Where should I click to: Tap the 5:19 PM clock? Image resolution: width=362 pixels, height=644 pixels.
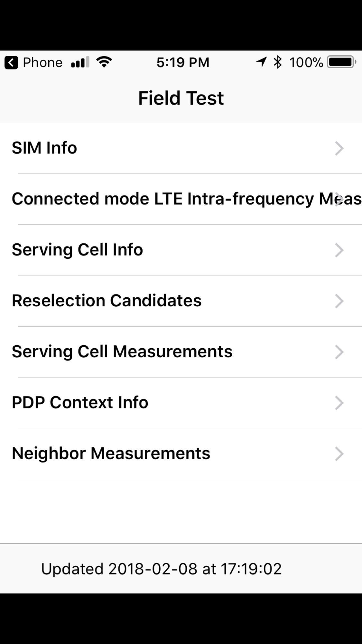(x=183, y=62)
